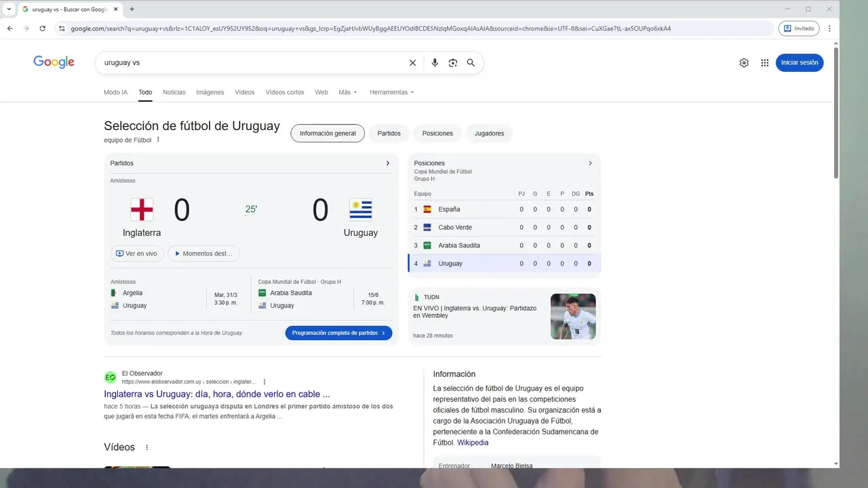The height and width of the screenshot is (488, 868).
Task: Select the Jugadores chip
Action: (489, 134)
